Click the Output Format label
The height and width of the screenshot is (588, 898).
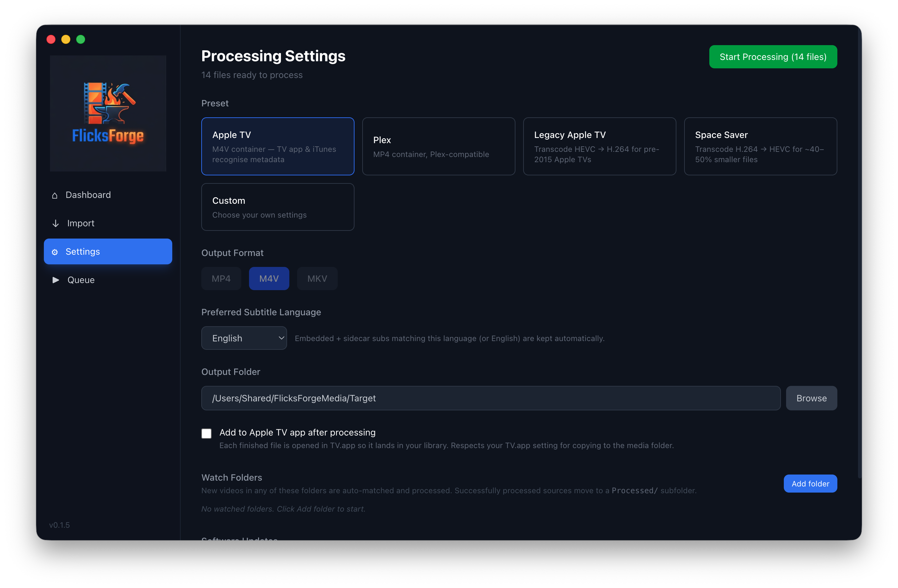(x=233, y=253)
